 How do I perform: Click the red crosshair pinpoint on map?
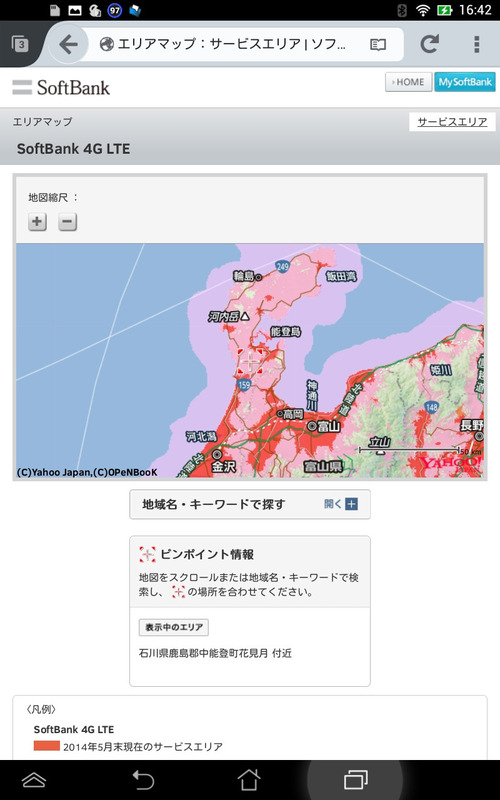pos(250,361)
